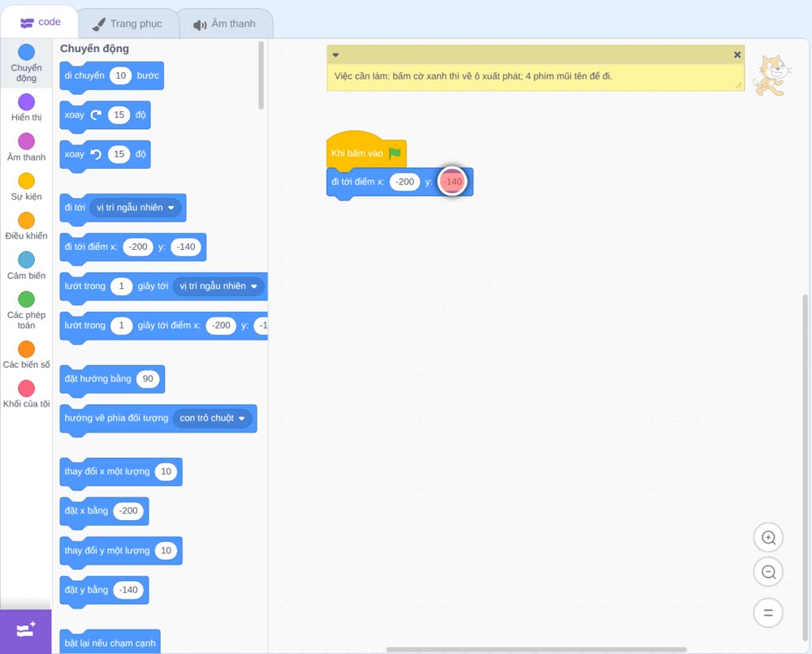Open dropdown on 'lướt trong giây tới' block
This screenshot has height=654, width=812.
[218, 286]
